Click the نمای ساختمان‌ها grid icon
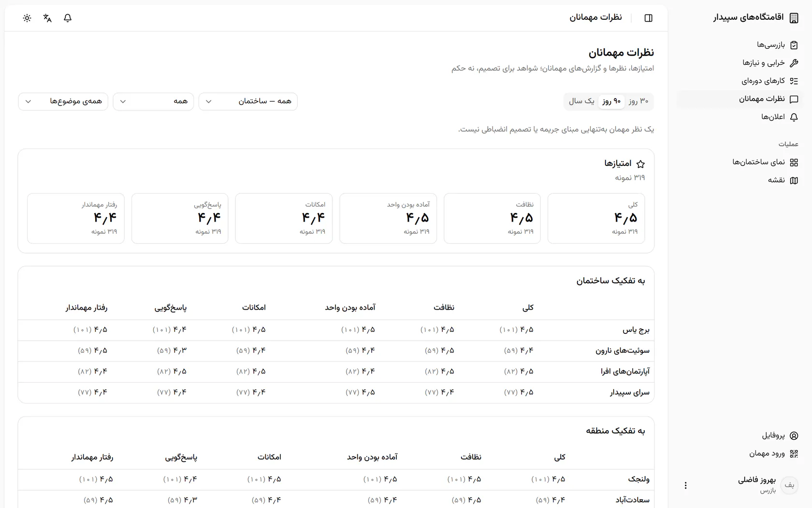 [x=794, y=163]
